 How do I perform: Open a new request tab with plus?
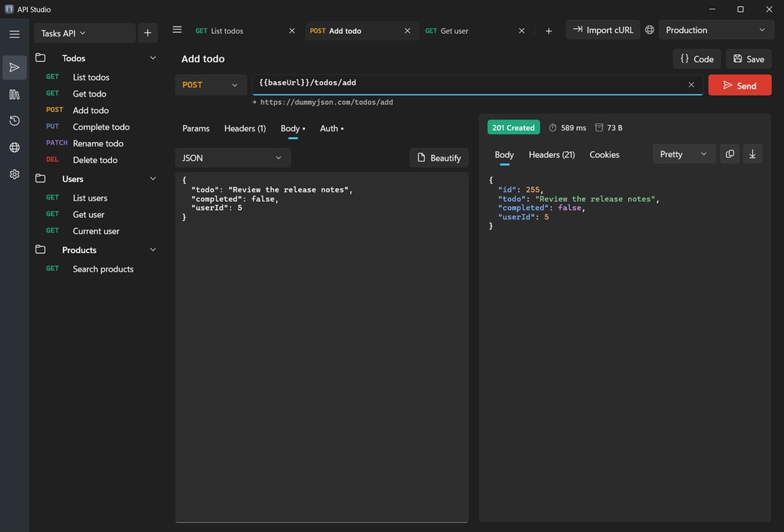[x=549, y=31]
